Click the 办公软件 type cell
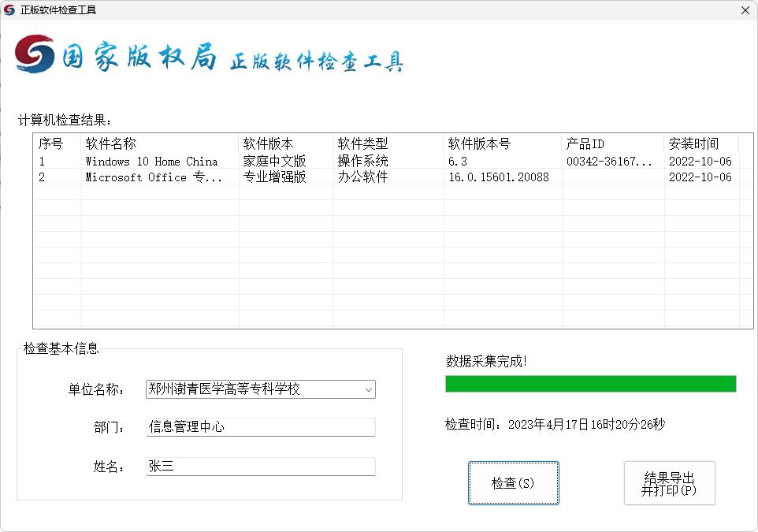Viewport: 758px width, 532px height. [363, 177]
